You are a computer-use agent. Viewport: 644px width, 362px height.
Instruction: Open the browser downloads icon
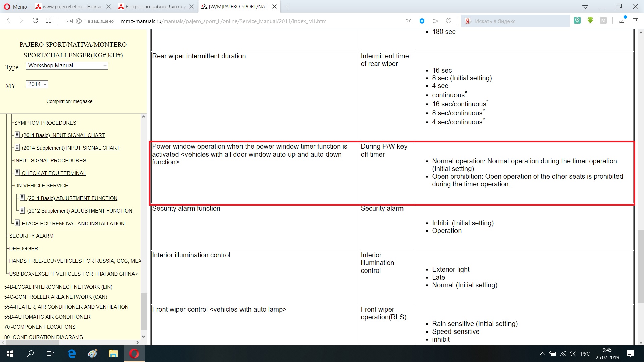pos(622,21)
